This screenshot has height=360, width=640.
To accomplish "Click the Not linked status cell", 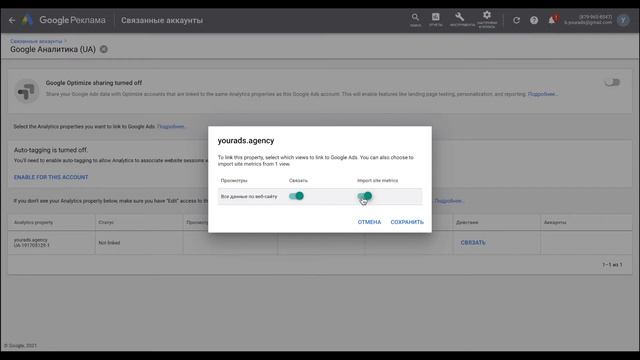I will pyautogui.click(x=139, y=242).
